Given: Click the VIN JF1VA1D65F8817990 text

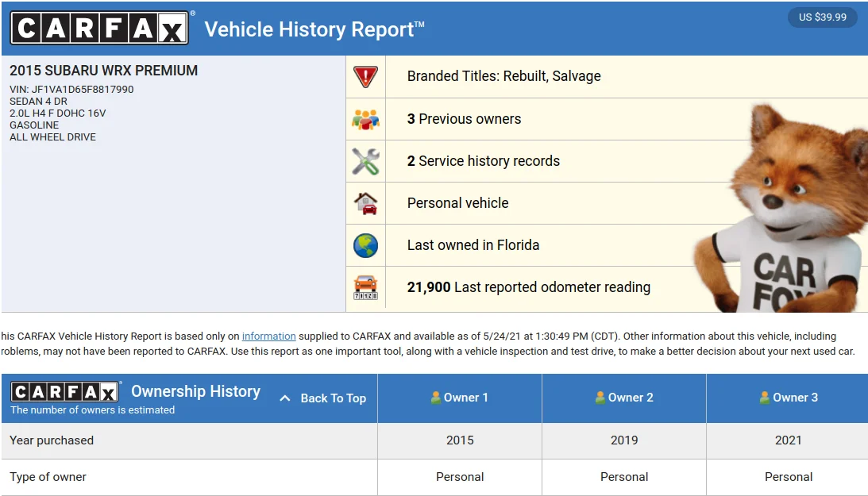Looking at the screenshot, I should [x=71, y=89].
